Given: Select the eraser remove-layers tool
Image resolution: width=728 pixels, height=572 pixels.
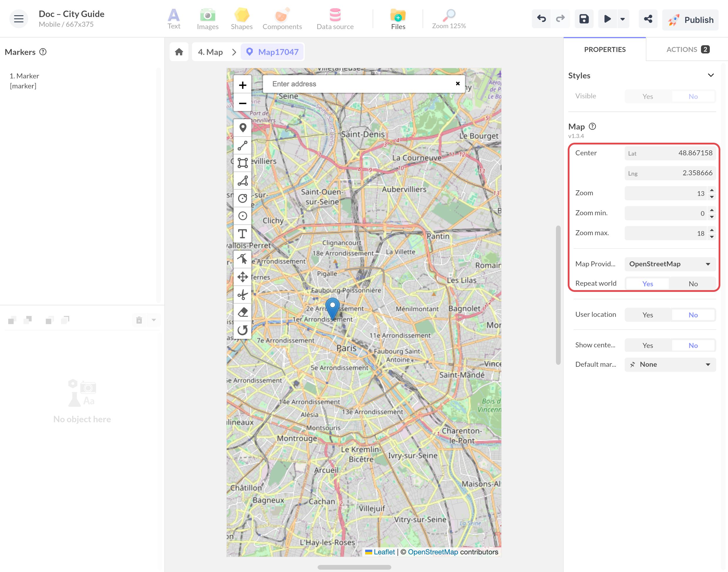Looking at the screenshot, I should click(x=242, y=312).
